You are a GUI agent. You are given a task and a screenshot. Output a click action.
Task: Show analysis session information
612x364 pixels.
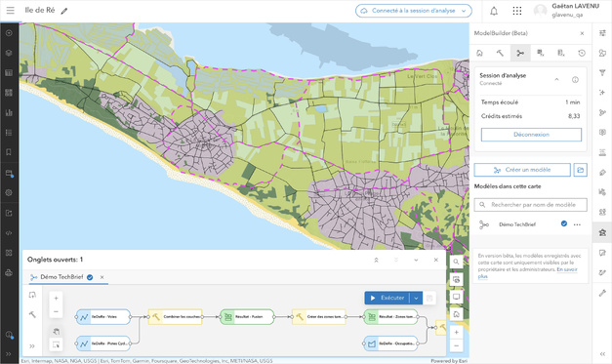pyautogui.click(x=575, y=80)
